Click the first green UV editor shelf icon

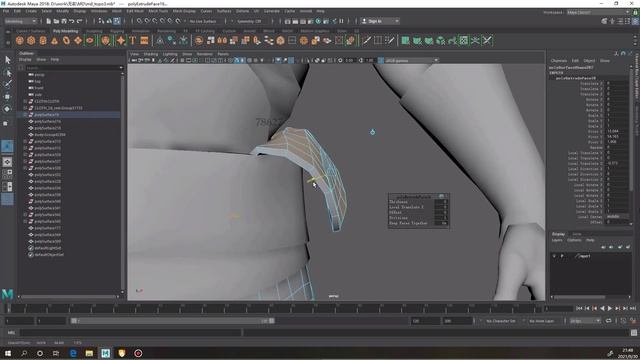(x=405, y=40)
